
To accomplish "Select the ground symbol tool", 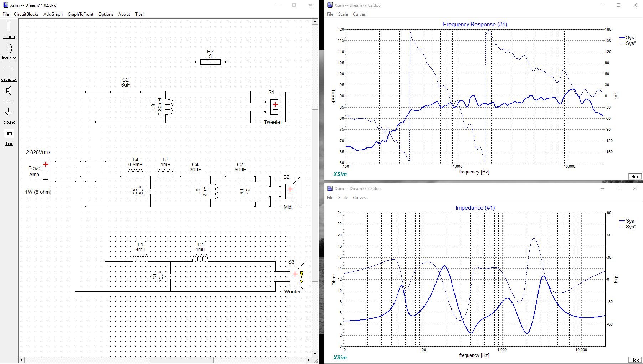I will coord(9,115).
